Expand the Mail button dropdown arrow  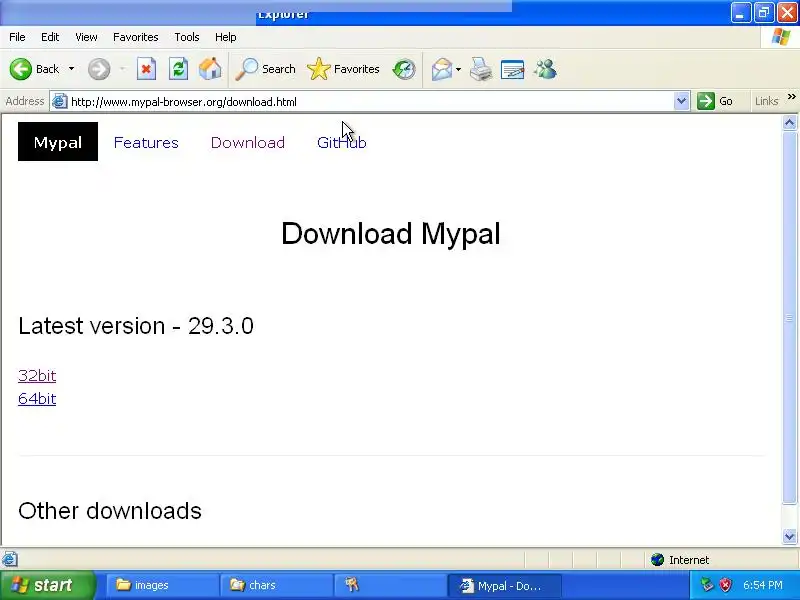(458, 69)
